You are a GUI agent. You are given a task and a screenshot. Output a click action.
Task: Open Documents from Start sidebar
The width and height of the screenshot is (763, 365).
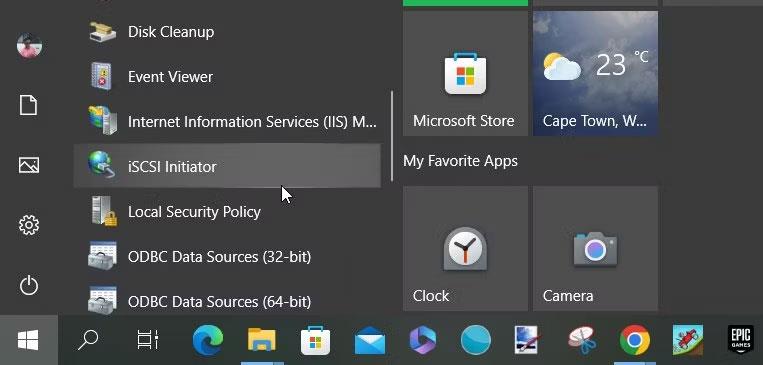(28, 105)
